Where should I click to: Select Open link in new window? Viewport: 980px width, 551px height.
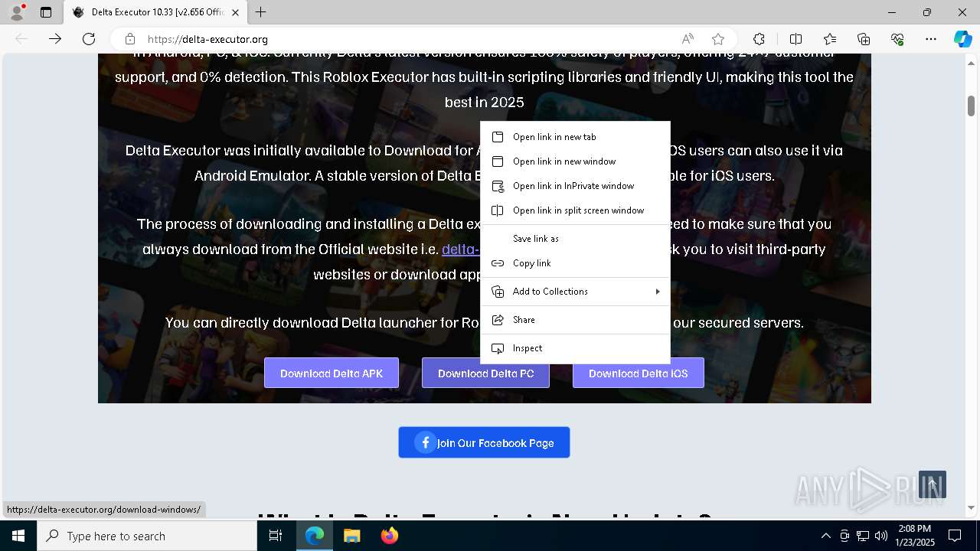(575, 161)
